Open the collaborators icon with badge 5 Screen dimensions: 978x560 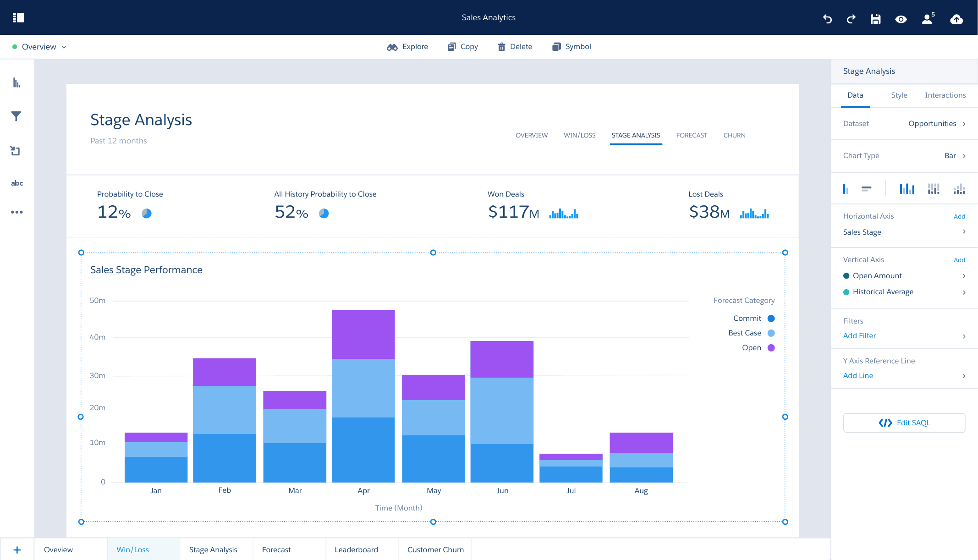pos(928,18)
